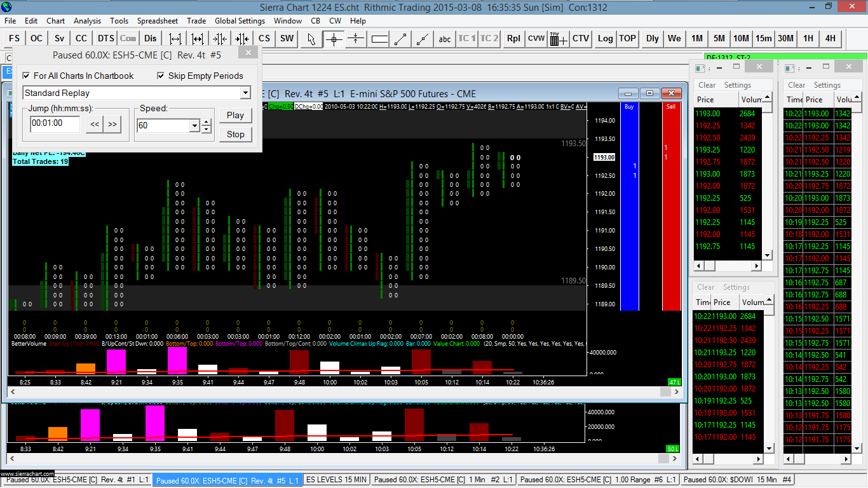Open the Standard Replay mode dropdown

click(x=245, y=93)
